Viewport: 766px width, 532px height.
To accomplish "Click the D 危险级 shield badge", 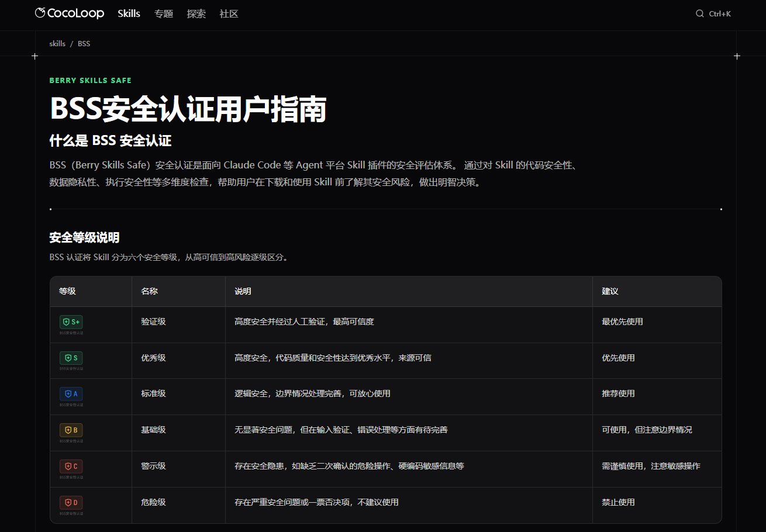I will pos(71,502).
